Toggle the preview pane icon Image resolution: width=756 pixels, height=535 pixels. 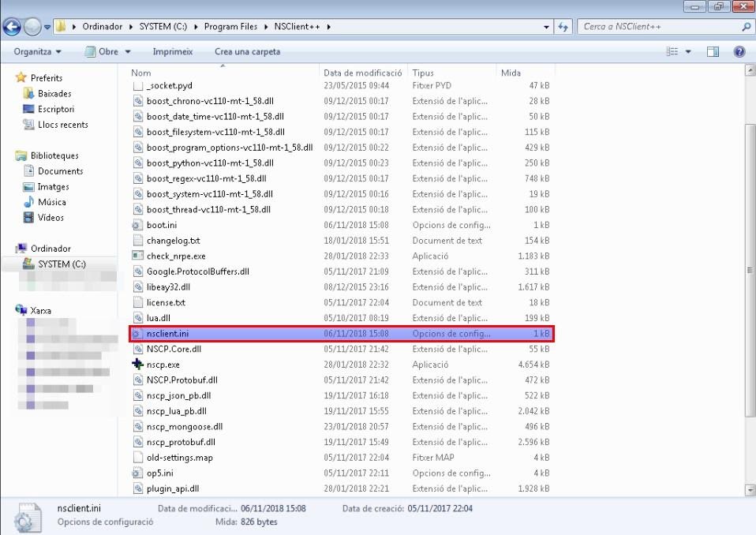pos(713,52)
